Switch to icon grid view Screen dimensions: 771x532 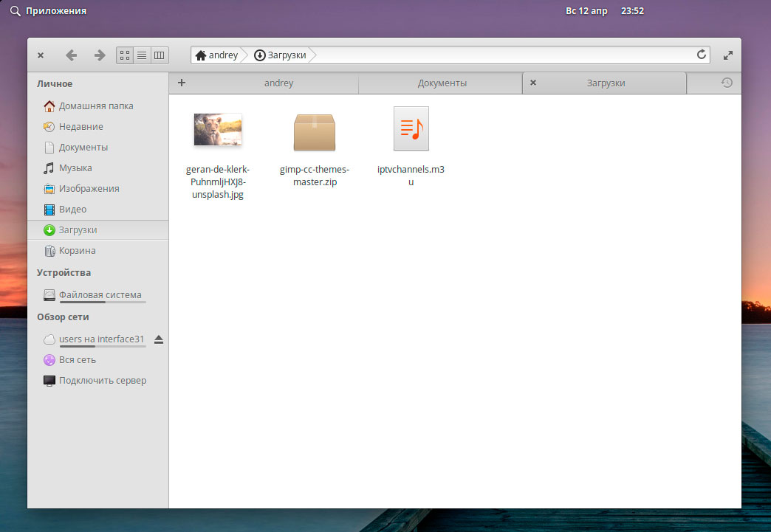coord(125,55)
